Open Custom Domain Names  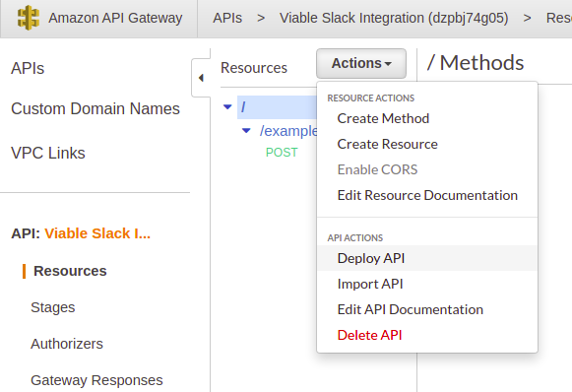[x=95, y=108]
